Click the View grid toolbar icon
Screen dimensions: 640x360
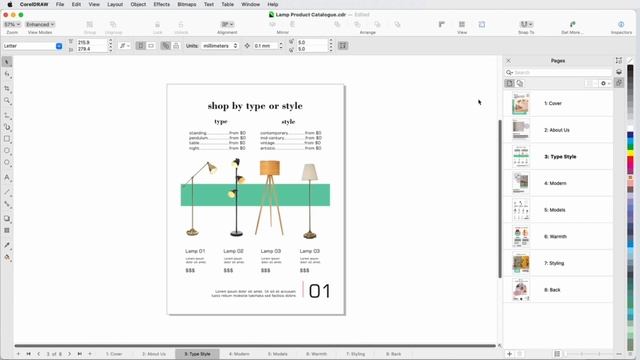coord(462,24)
